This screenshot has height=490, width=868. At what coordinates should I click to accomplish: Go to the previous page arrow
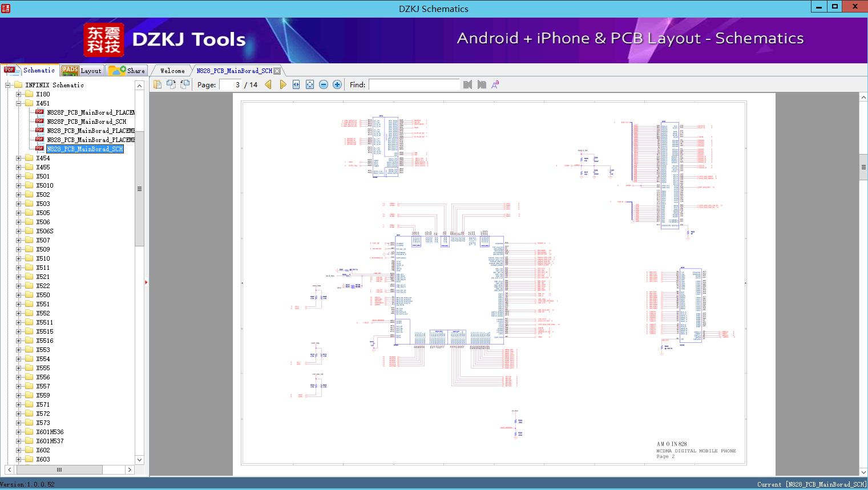pyautogui.click(x=268, y=84)
